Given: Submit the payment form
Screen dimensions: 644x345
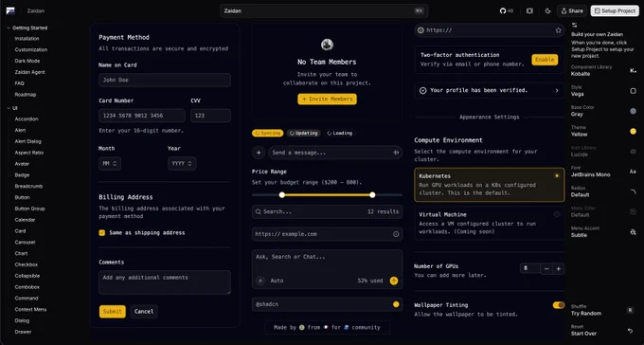Looking at the screenshot, I should (112, 312).
